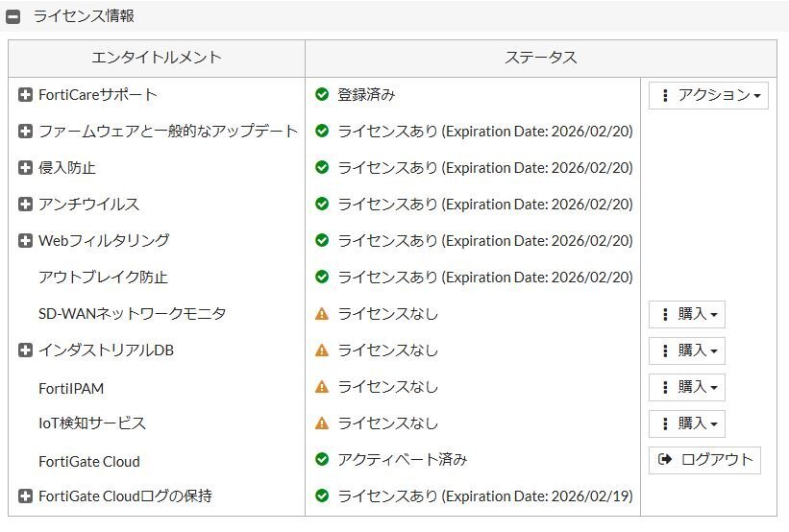Screen dimensions: 789x532
Task: Expand FortiGate Cloudログの保持 entry
Action: 25,496
